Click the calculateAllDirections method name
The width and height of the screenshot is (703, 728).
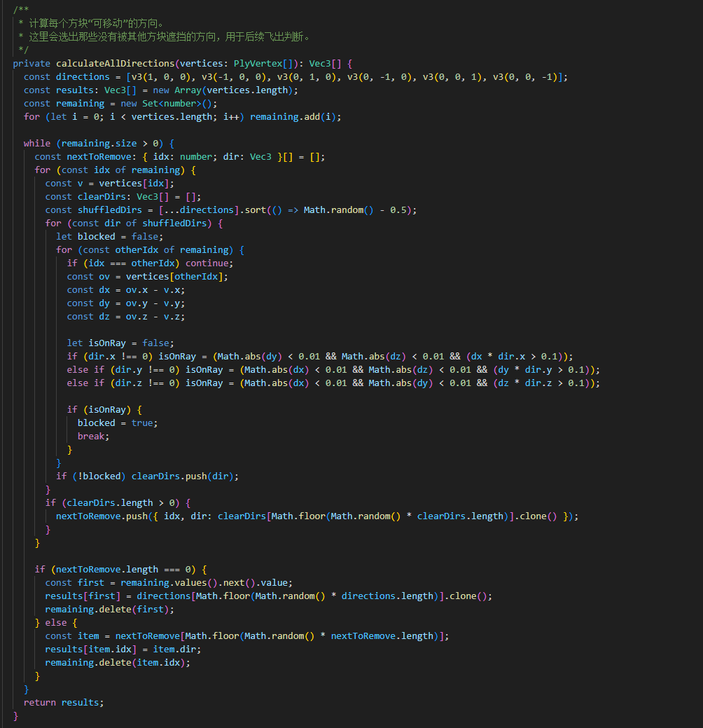[115, 64]
